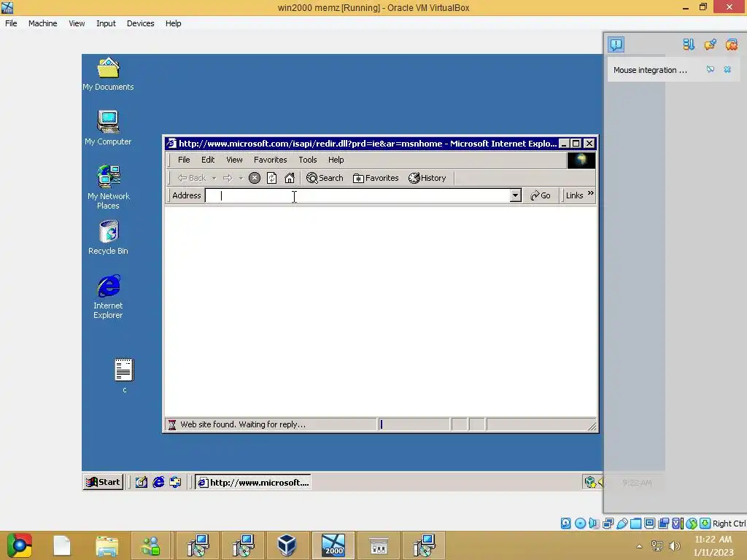747x560 pixels.
Task: Go to the home page via Home icon
Action: [289, 178]
